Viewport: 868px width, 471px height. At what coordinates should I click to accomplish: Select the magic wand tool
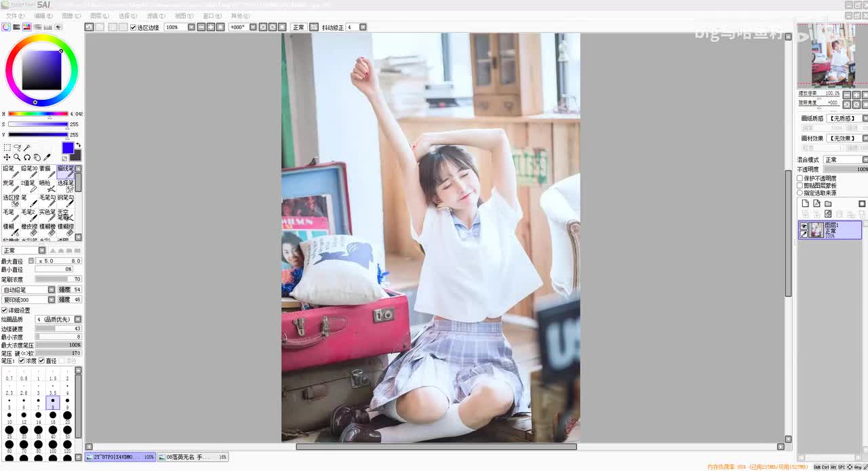tap(26, 147)
